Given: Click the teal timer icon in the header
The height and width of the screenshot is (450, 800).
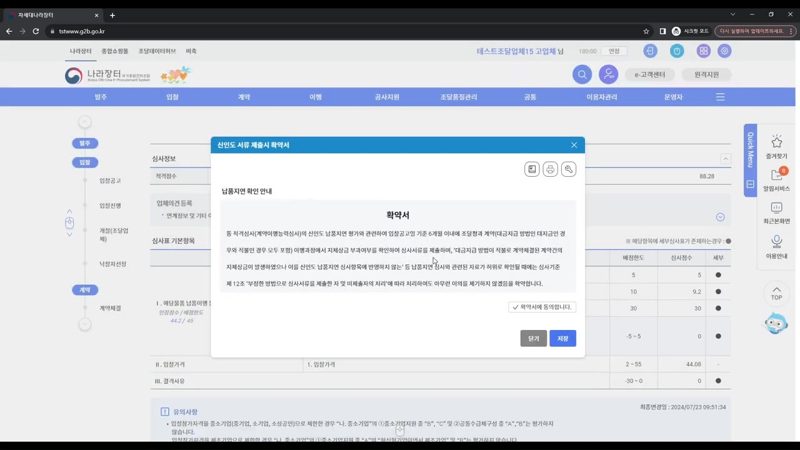Looking at the screenshot, I should (x=677, y=51).
